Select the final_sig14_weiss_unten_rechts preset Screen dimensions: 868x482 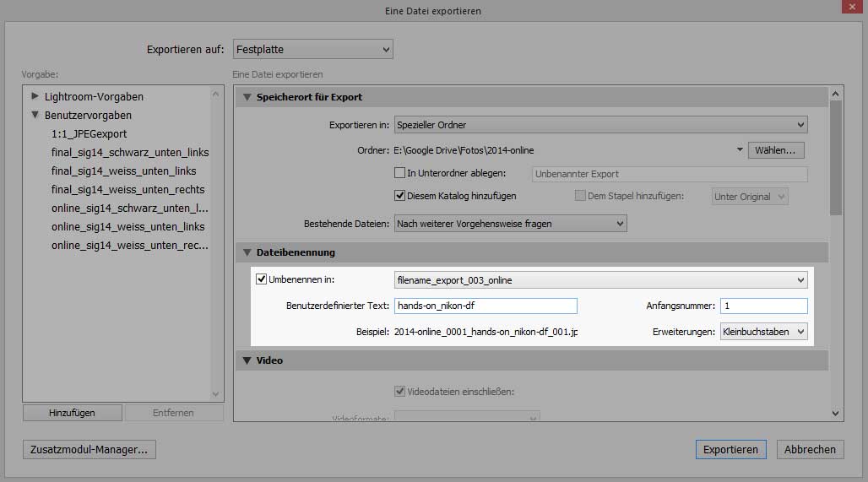coord(127,190)
